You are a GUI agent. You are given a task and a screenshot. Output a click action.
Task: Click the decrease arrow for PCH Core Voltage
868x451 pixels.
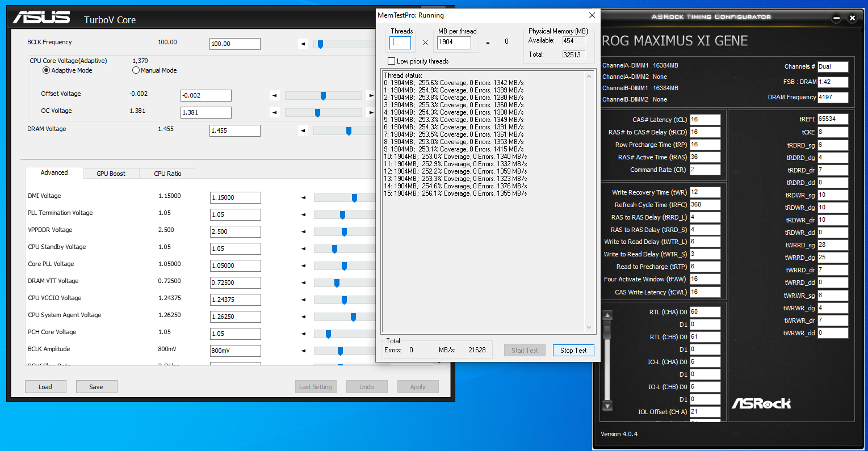point(303,334)
